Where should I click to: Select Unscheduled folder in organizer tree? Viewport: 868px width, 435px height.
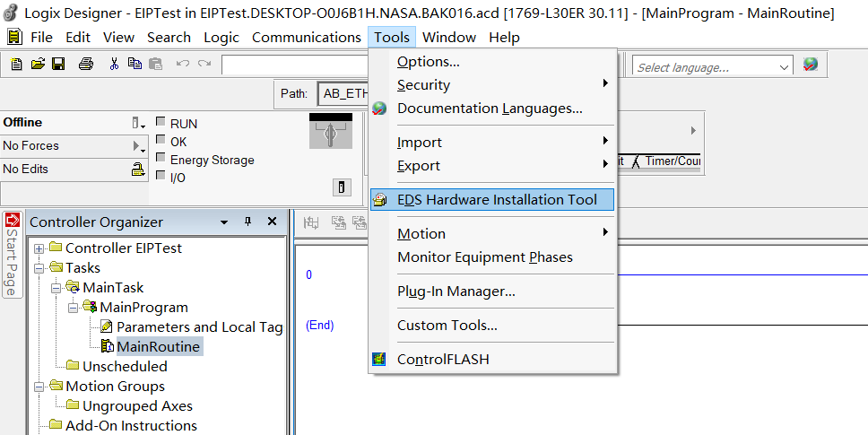125,366
